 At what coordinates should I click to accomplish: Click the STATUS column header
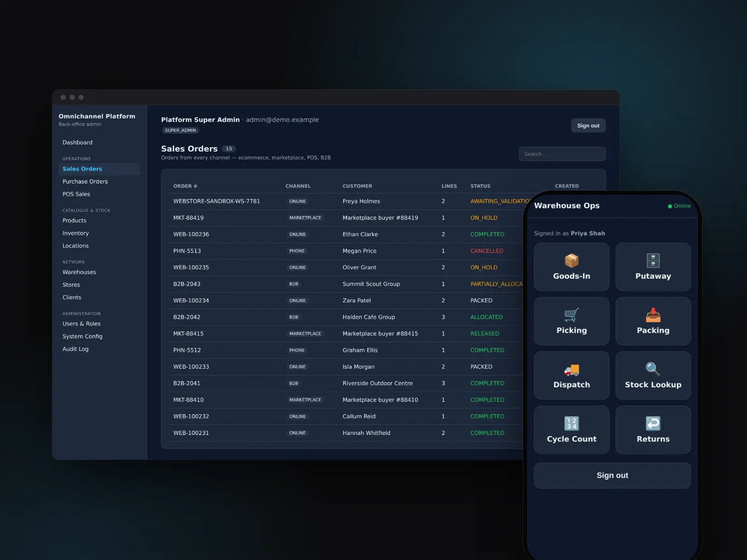[x=480, y=186]
